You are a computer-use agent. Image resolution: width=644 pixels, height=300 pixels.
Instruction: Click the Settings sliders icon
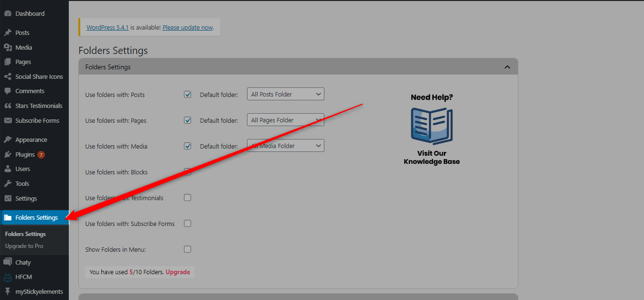click(x=8, y=198)
